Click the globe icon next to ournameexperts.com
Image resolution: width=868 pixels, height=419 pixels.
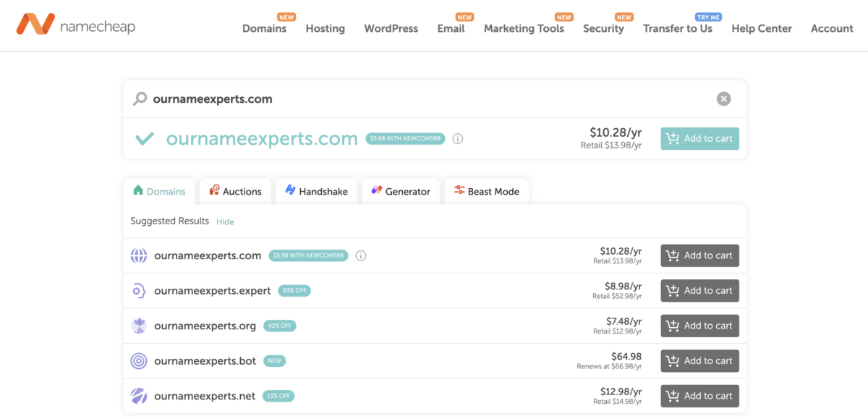139,255
